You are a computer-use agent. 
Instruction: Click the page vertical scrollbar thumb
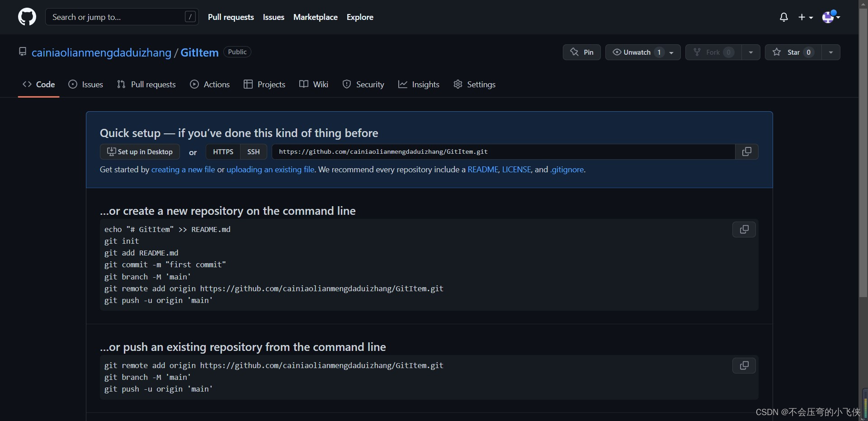click(x=863, y=152)
